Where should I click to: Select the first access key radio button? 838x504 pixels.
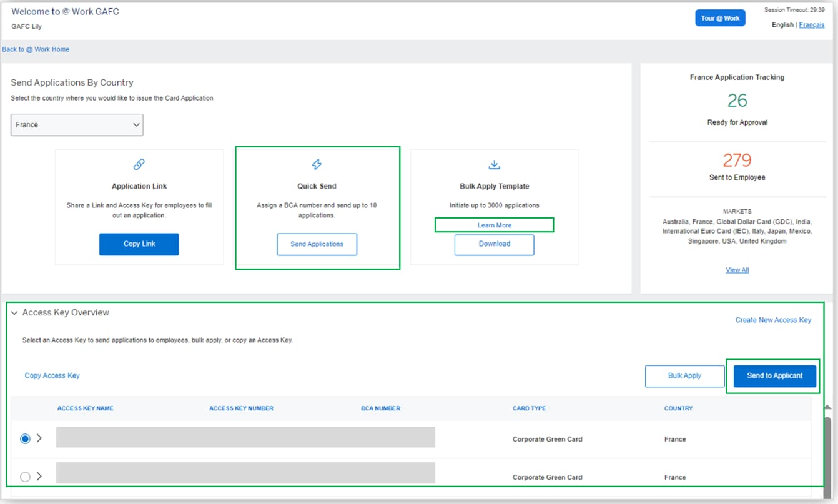[24, 438]
